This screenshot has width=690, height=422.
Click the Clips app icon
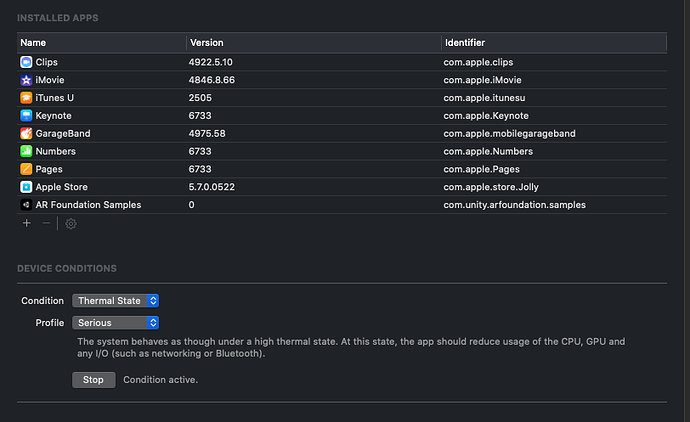tap(26, 62)
